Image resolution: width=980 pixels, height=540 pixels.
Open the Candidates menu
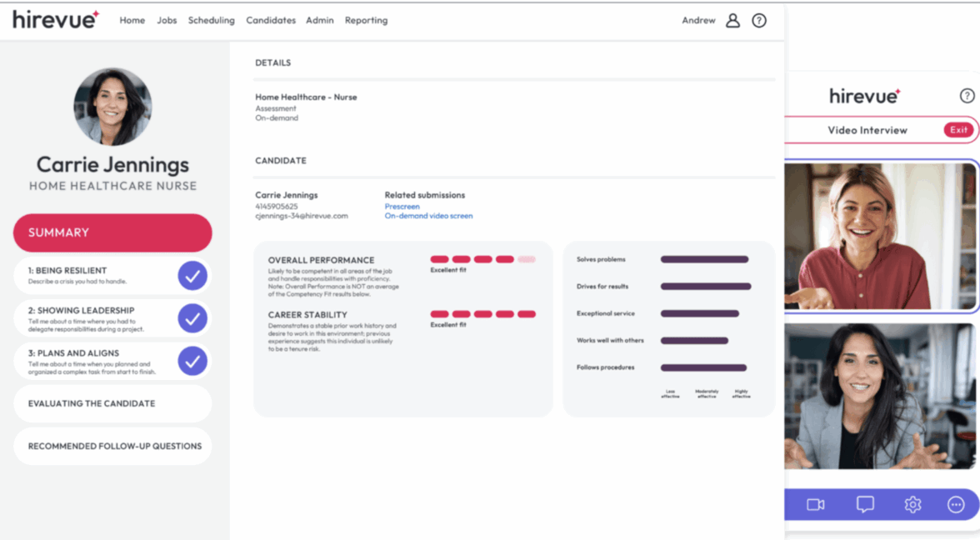271,21
